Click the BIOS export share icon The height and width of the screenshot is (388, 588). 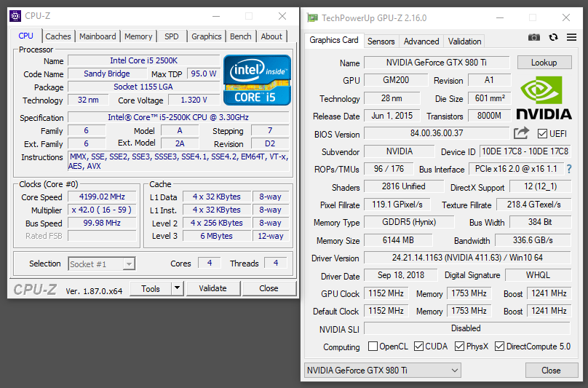tap(521, 132)
